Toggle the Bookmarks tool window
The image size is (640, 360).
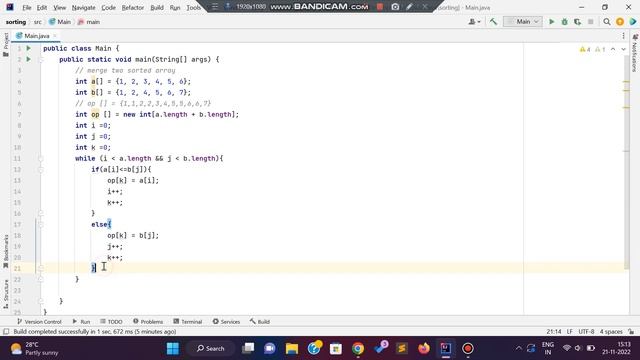(6, 251)
